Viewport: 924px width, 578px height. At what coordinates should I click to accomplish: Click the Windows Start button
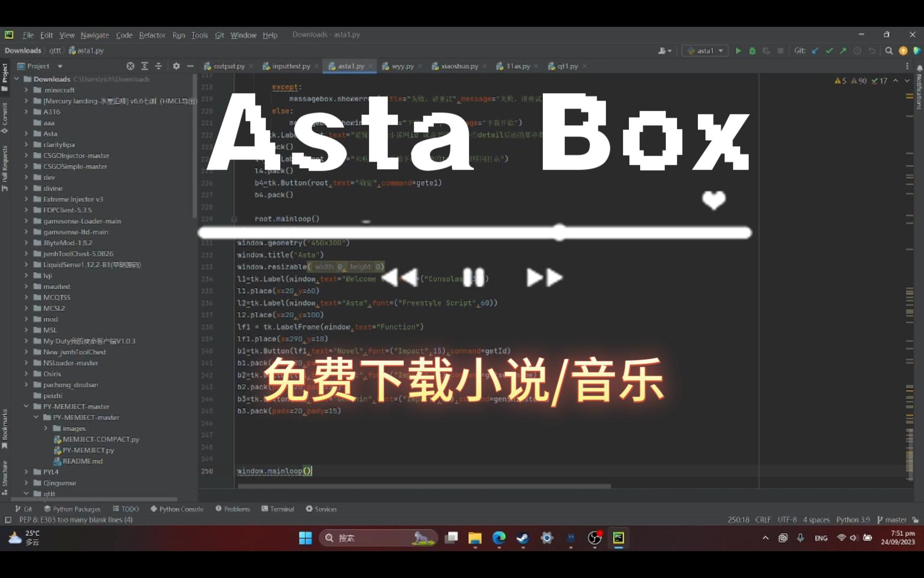coord(305,538)
